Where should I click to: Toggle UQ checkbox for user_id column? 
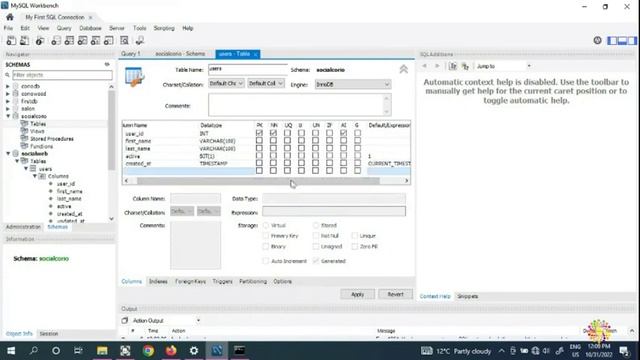[287, 133]
